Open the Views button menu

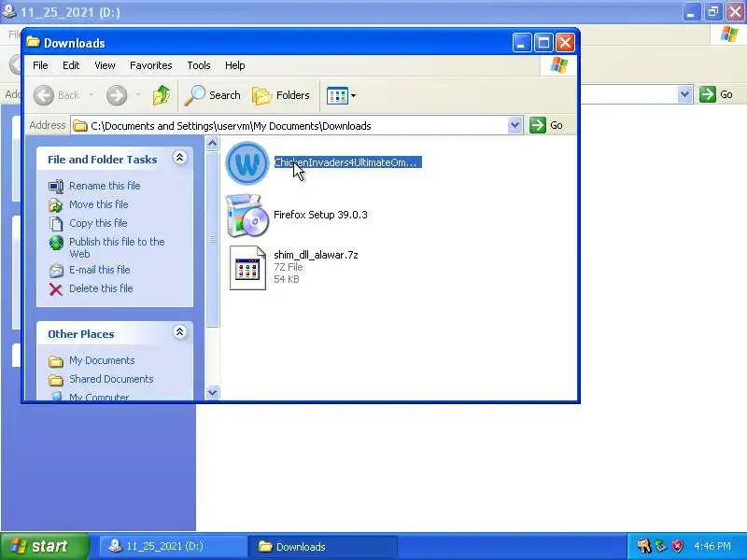pos(341,95)
